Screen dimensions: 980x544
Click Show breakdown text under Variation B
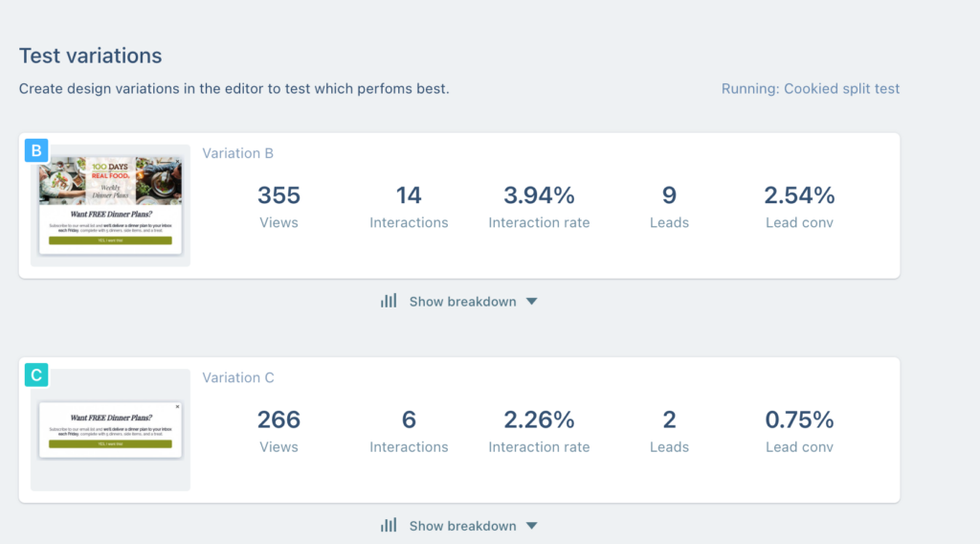462,302
